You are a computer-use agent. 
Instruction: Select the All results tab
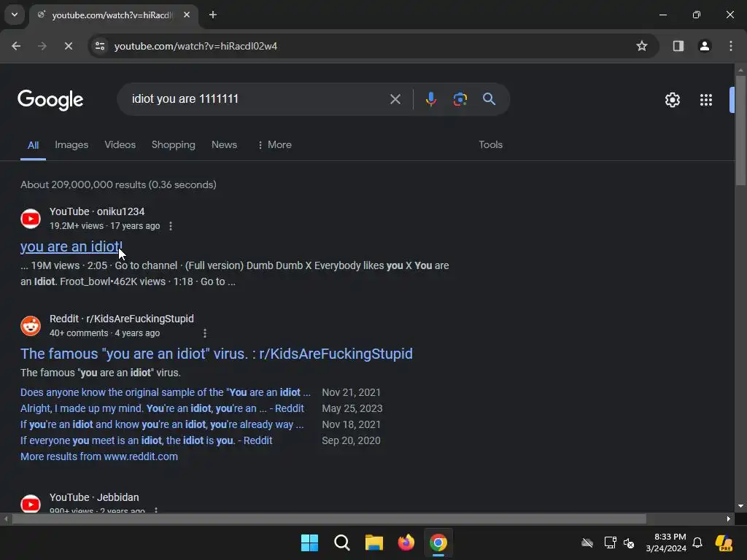[x=33, y=145]
